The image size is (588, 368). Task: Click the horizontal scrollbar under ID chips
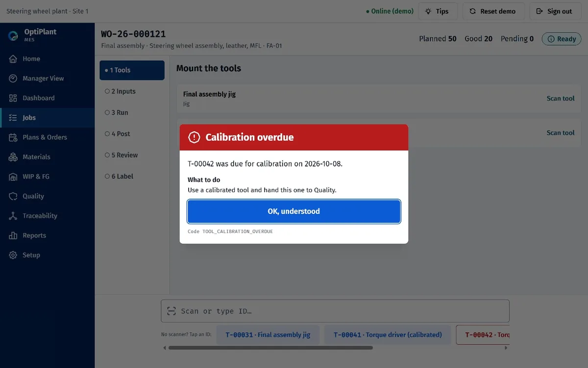(x=270, y=348)
